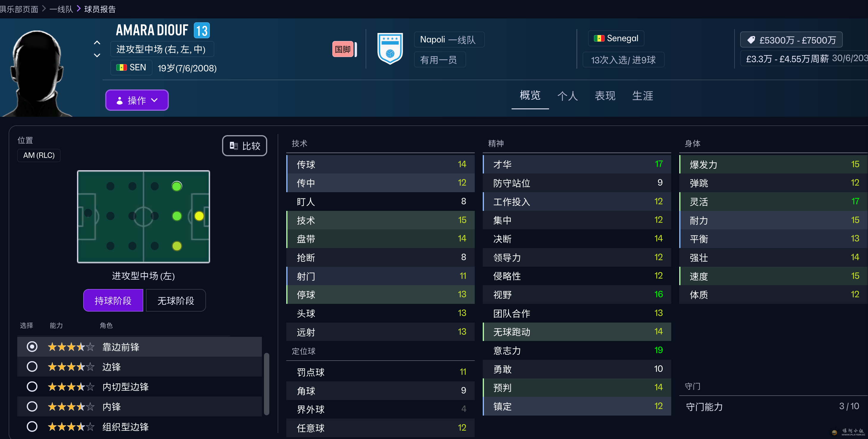
Task: Switch to 无球阶段 phase button
Action: 176,300
